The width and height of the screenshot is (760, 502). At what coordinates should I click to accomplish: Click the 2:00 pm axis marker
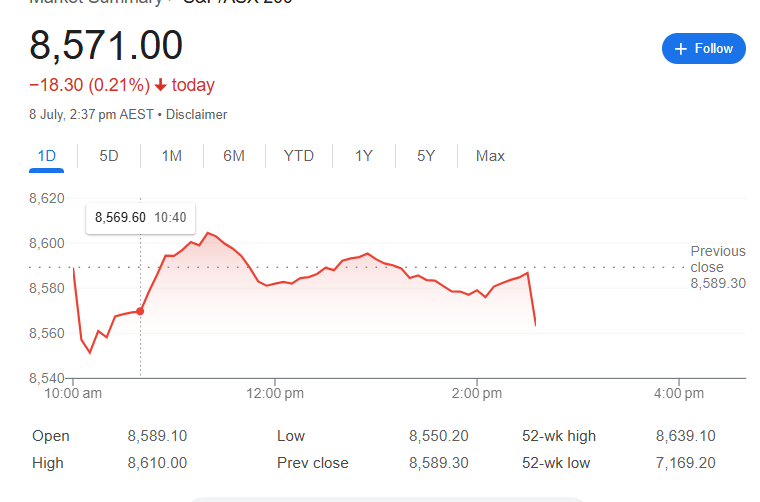[x=477, y=393]
